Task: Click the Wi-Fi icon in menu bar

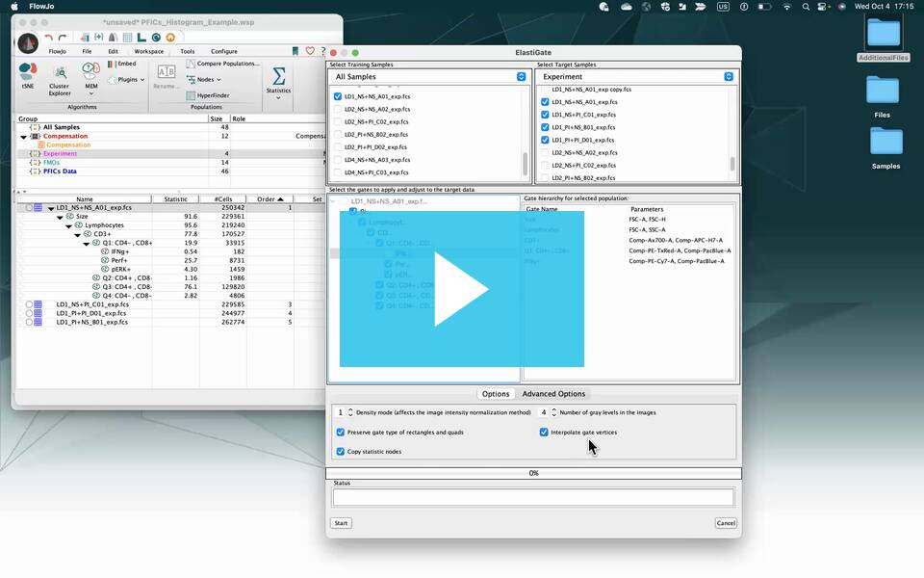Action: point(786,7)
